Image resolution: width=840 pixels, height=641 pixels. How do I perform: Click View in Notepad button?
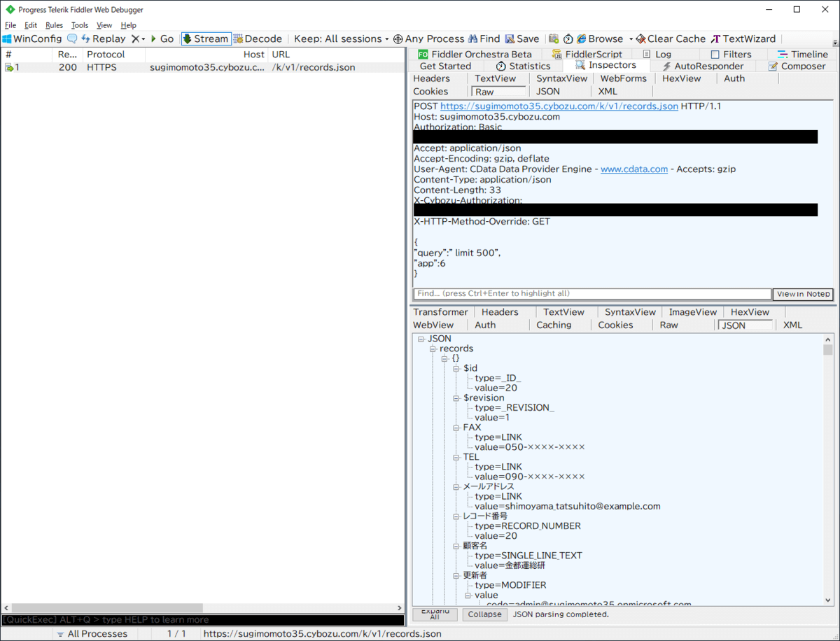point(803,294)
